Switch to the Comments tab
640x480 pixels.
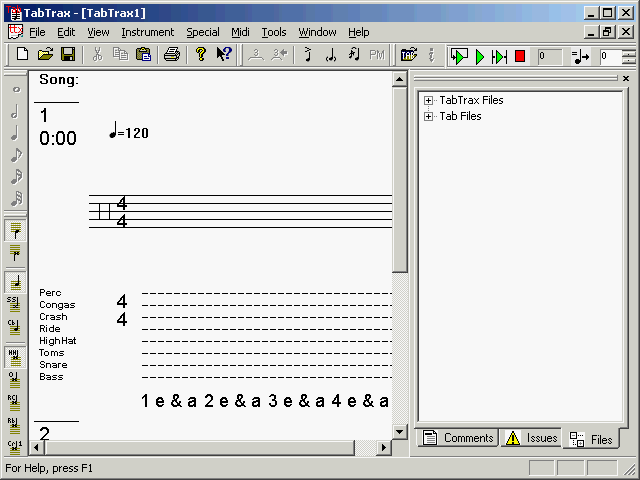click(x=458, y=438)
